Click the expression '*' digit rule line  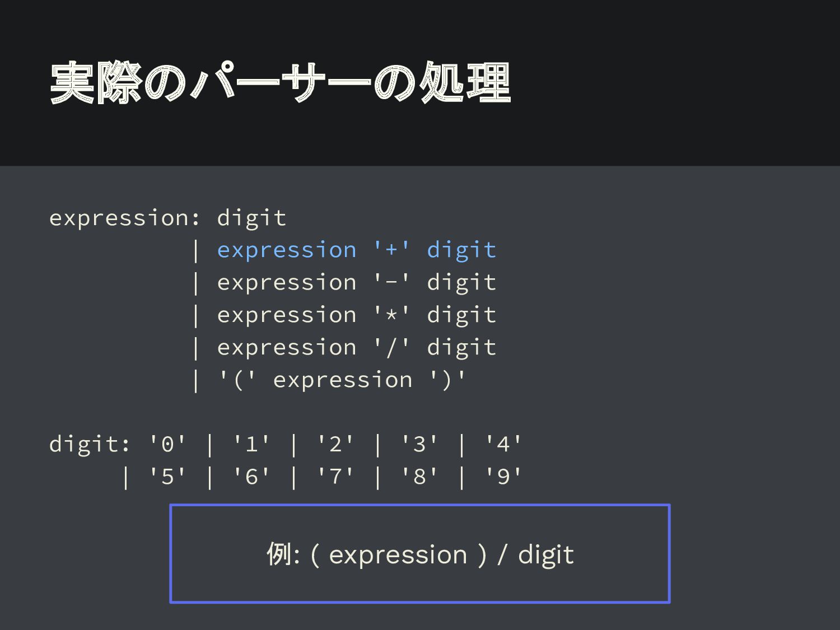coord(357,315)
